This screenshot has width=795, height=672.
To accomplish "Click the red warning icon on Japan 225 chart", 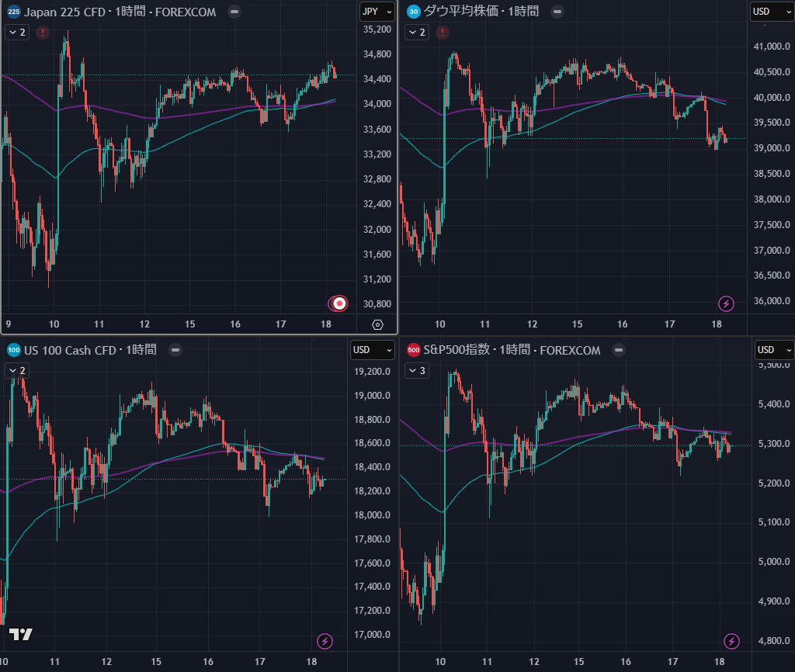I will click(42, 33).
